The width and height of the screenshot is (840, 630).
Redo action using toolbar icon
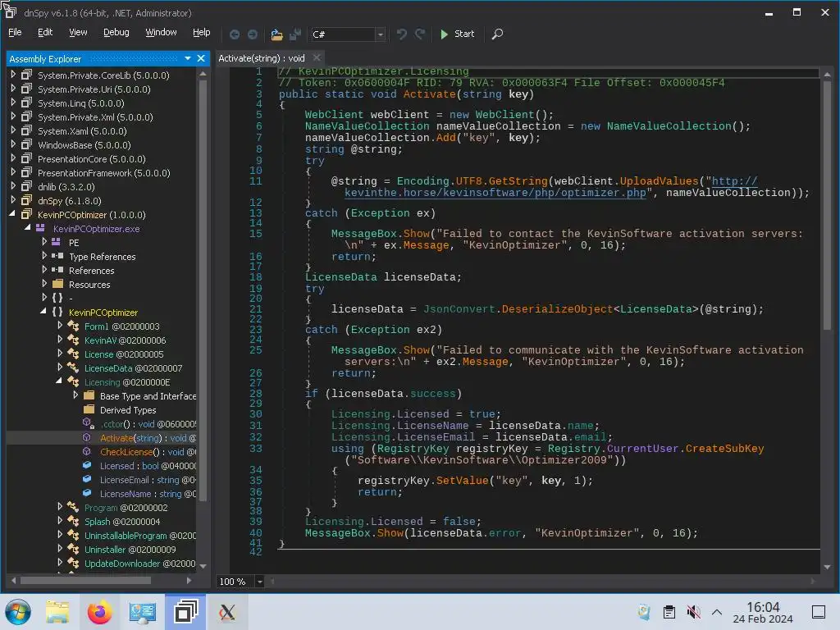tap(420, 34)
